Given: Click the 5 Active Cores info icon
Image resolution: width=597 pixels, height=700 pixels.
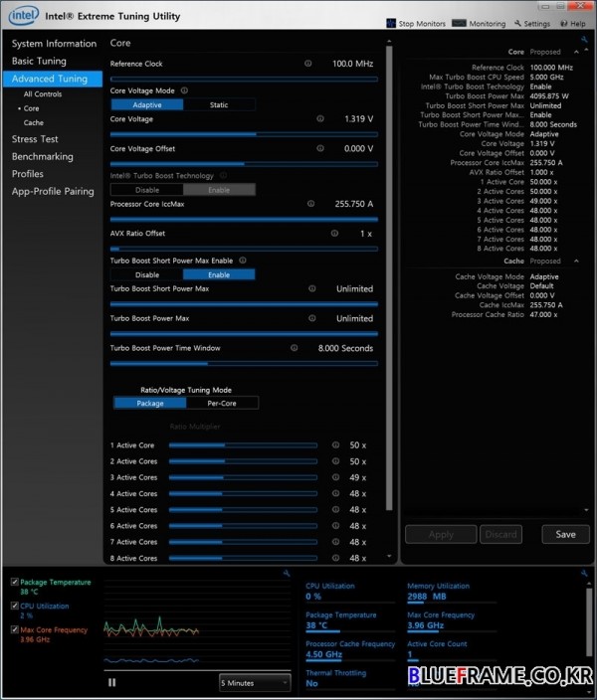Looking at the screenshot, I should click(x=335, y=509).
